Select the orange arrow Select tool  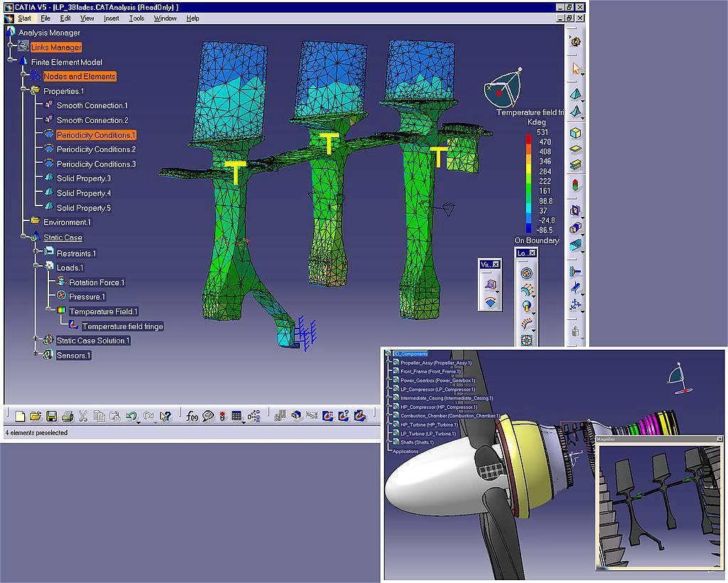click(x=576, y=68)
